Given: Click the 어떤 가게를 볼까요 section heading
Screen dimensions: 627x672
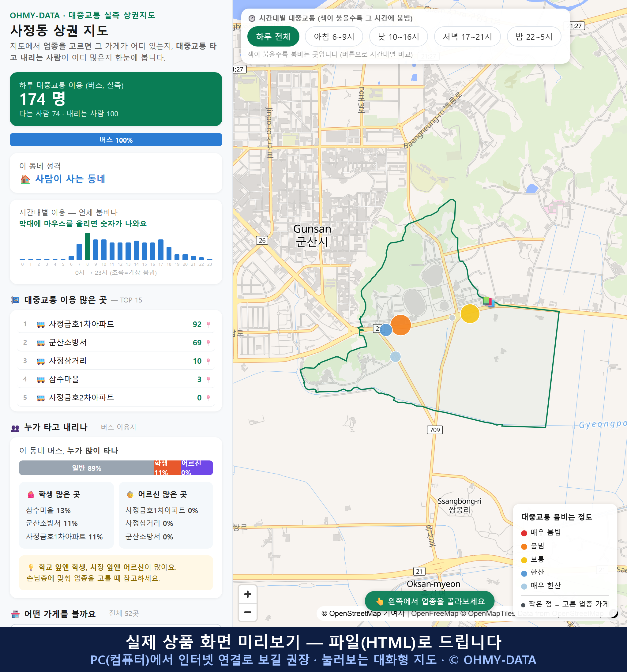Looking at the screenshot, I should (x=60, y=614).
